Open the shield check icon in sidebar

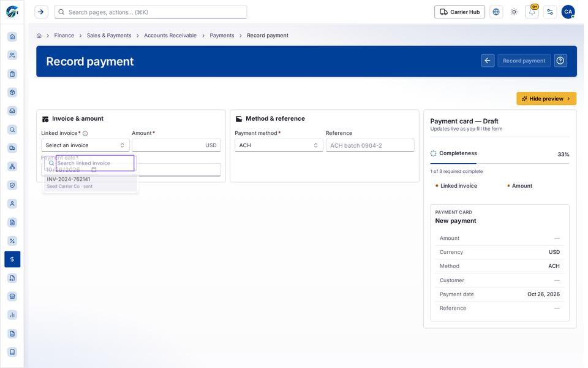[x=12, y=185]
